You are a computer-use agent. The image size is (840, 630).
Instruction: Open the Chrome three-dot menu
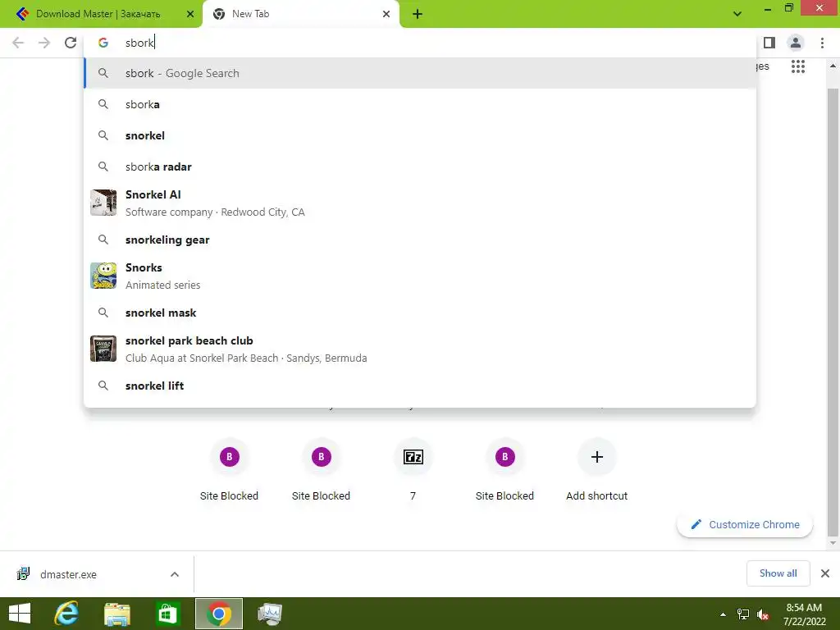tap(822, 43)
